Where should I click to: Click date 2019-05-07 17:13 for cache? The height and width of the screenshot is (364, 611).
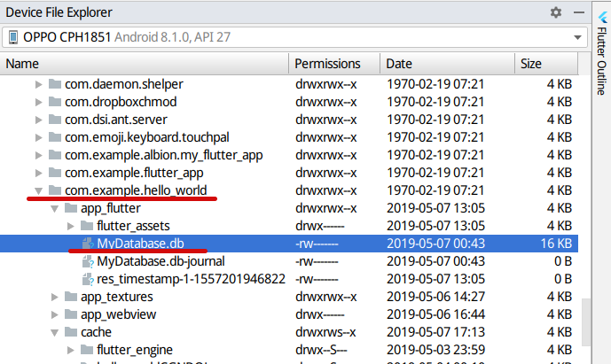pyautogui.click(x=435, y=332)
